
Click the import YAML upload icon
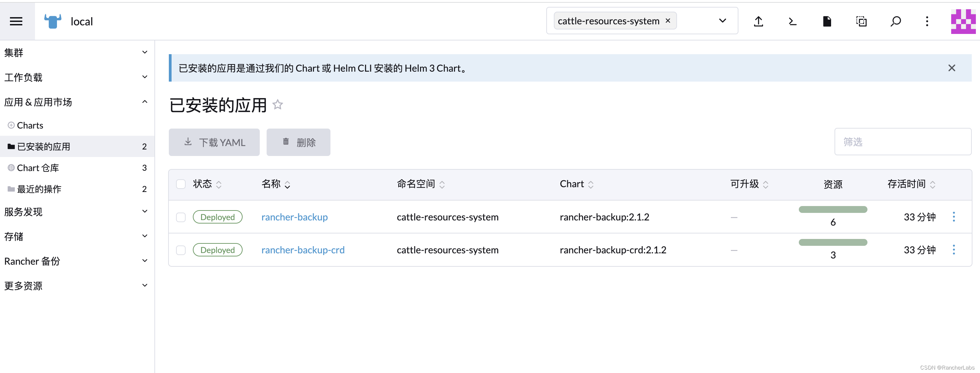758,21
